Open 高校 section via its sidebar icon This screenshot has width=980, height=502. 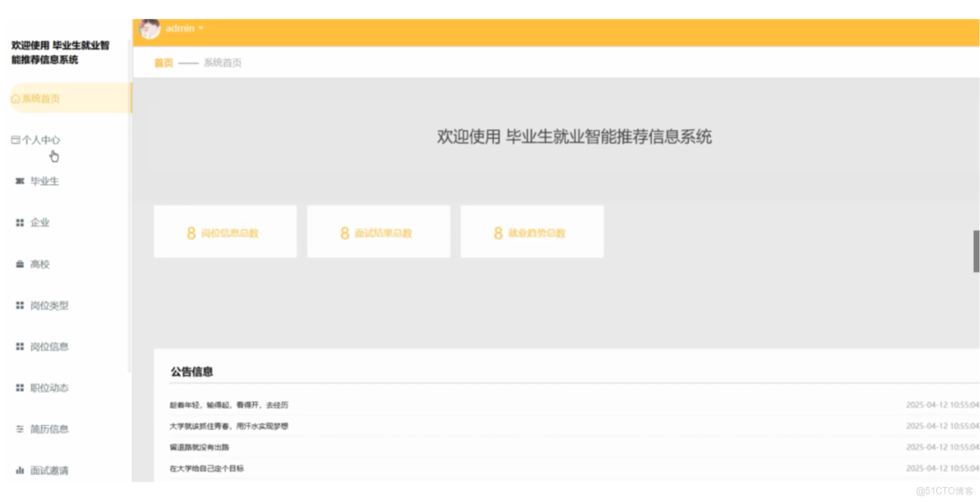(22, 264)
